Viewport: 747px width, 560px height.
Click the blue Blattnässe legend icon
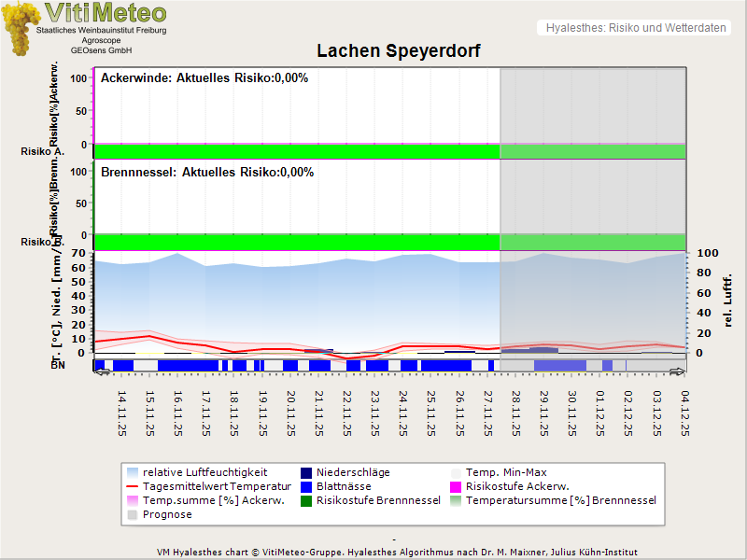click(x=307, y=486)
